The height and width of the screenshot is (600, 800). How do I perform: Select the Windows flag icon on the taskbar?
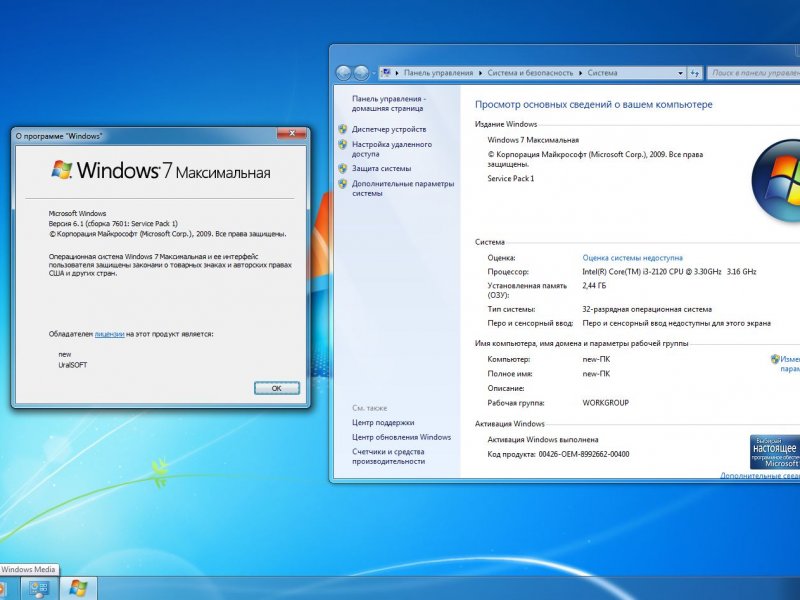[x=78, y=588]
